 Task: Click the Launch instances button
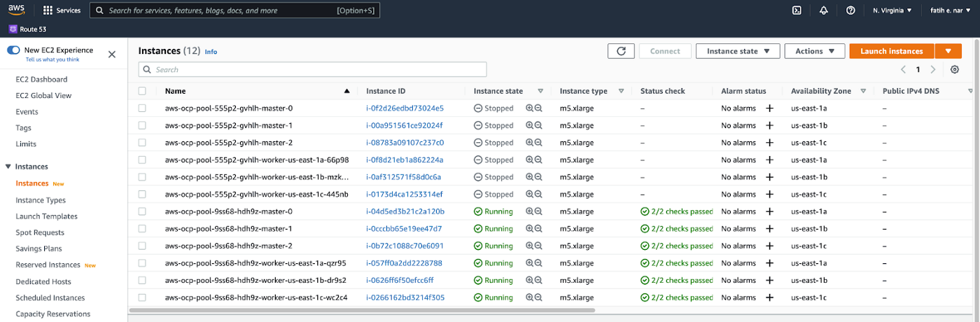(891, 51)
